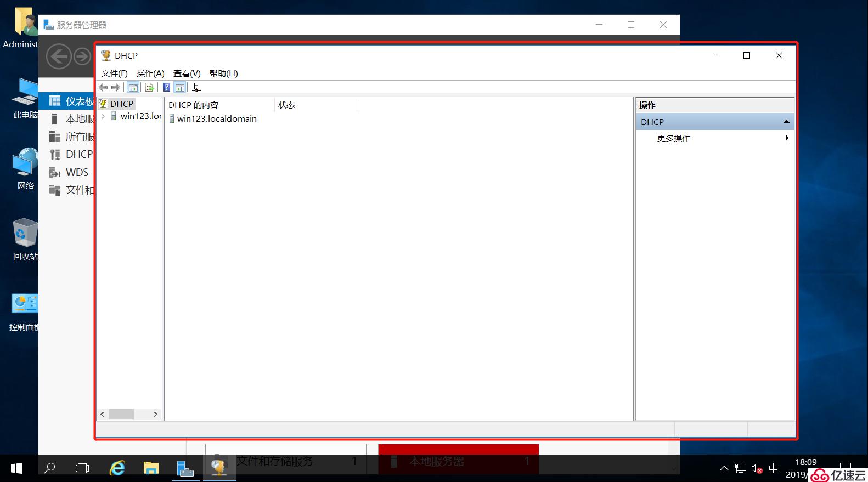Launch Internet Explorer from taskbar
This screenshot has height=482, width=868.
click(x=117, y=468)
